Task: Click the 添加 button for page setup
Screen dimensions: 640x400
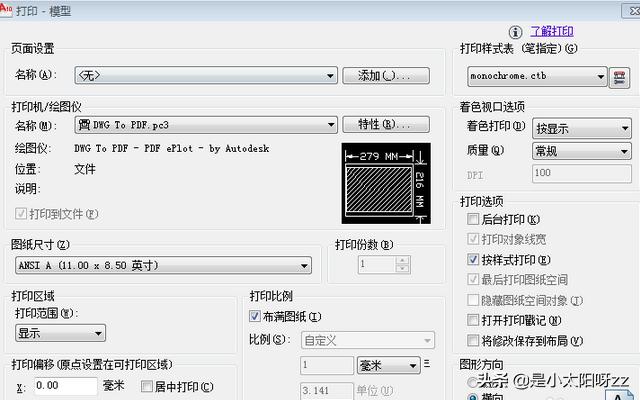Action: pyautogui.click(x=386, y=76)
